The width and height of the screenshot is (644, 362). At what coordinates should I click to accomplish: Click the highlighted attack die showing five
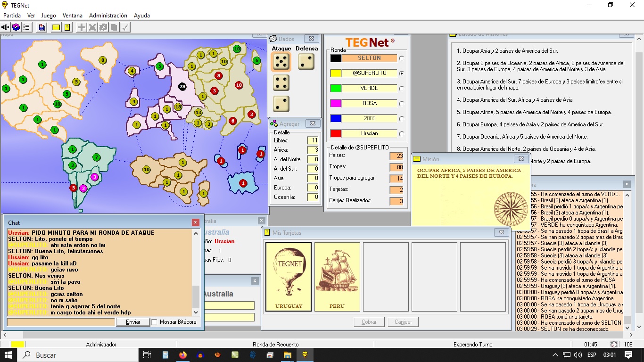[x=281, y=62]
